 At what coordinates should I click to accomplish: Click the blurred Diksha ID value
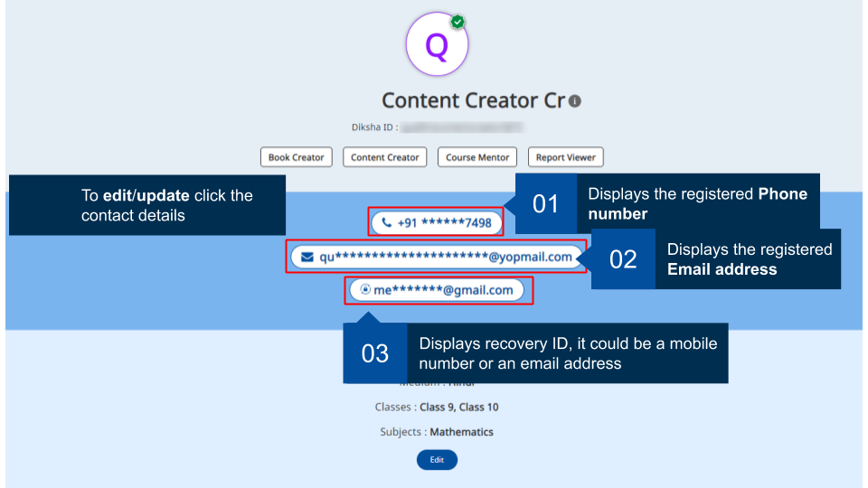(463, 127)
